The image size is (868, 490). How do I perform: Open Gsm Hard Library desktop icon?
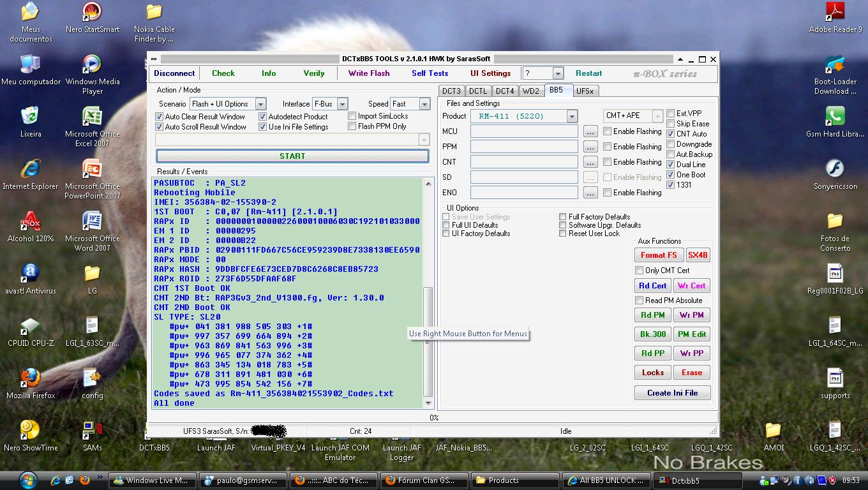[835, 122]
